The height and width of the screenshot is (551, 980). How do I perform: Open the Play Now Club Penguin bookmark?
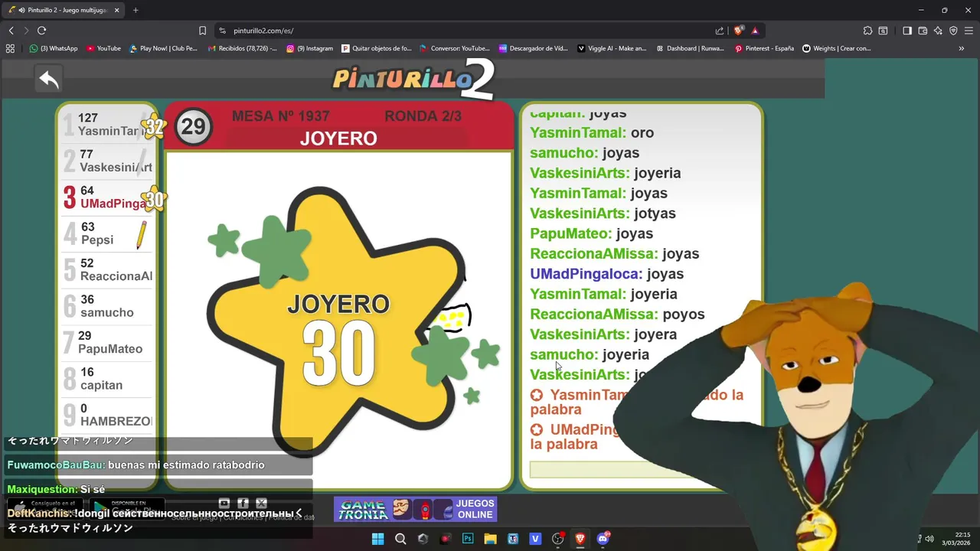(x=163, y=48)
